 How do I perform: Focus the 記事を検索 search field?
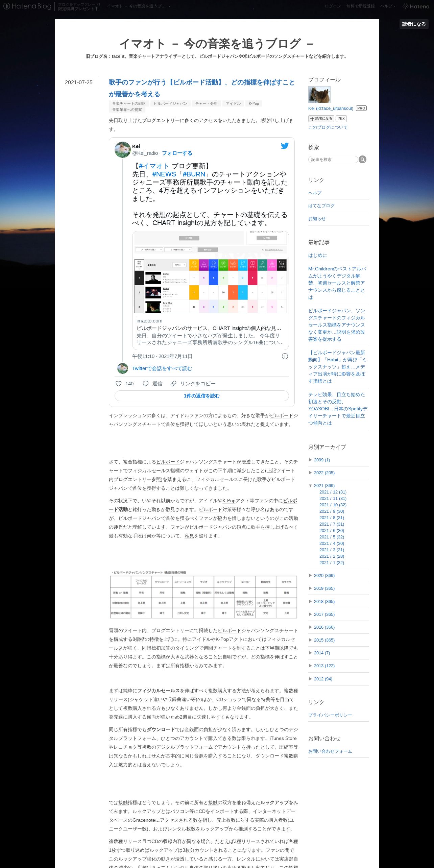click(x=333, y=160)
